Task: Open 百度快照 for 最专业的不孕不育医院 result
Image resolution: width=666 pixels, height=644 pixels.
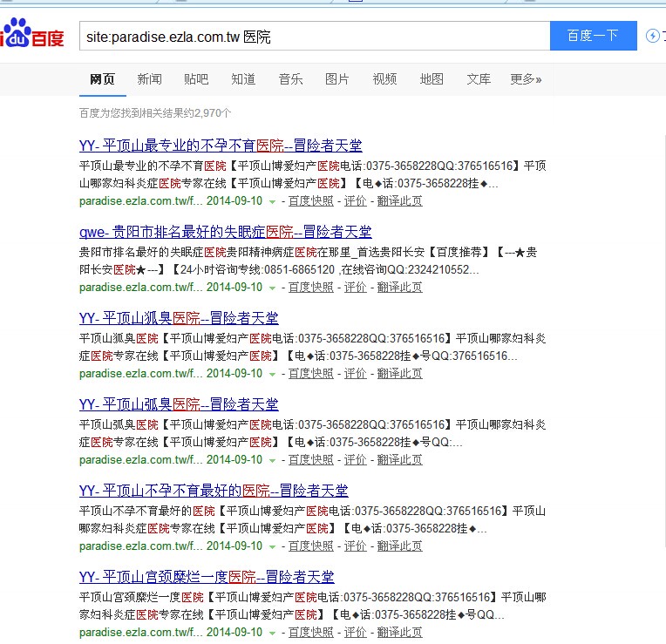Action: pyautogui.click(x=311, y=200)
